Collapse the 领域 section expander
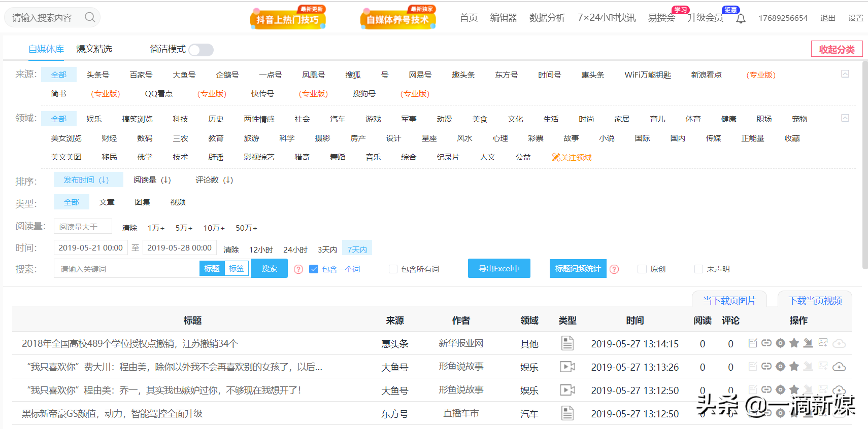The height and width of the screenshot is (429, 868). [x=845, y=118]
